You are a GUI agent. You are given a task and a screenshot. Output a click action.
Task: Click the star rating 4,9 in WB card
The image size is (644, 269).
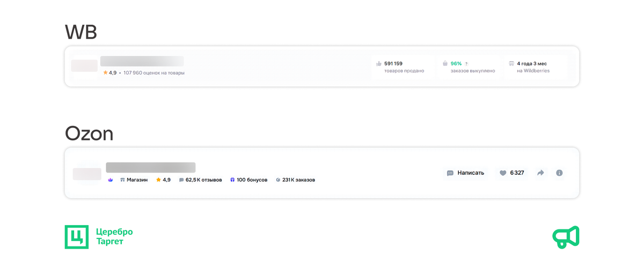coord(110,72)
